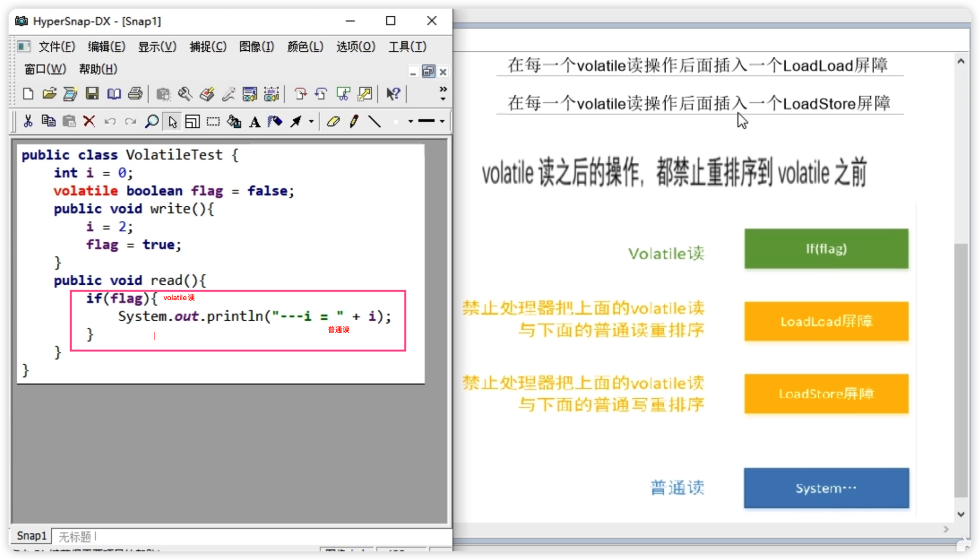The height and width of the screenshot is (560, 980).
Task: Click the color fill tool icon
Action: [x=234, y=121]
